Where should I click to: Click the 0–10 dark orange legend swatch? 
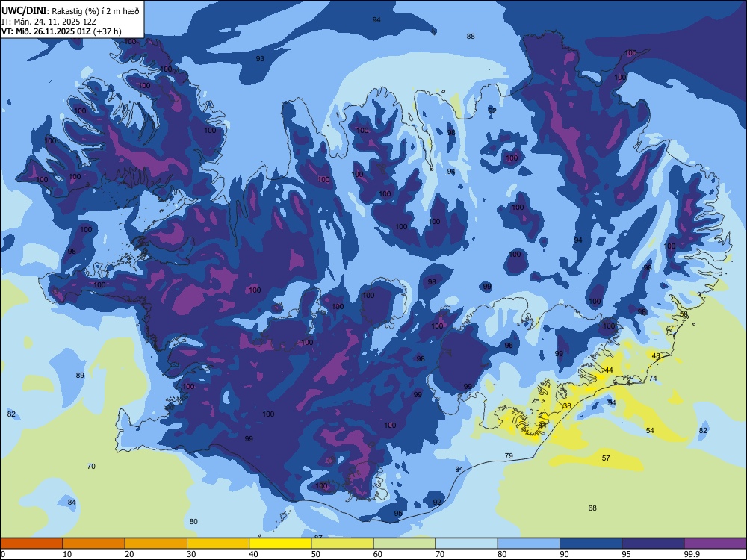[x=31, y=544]
